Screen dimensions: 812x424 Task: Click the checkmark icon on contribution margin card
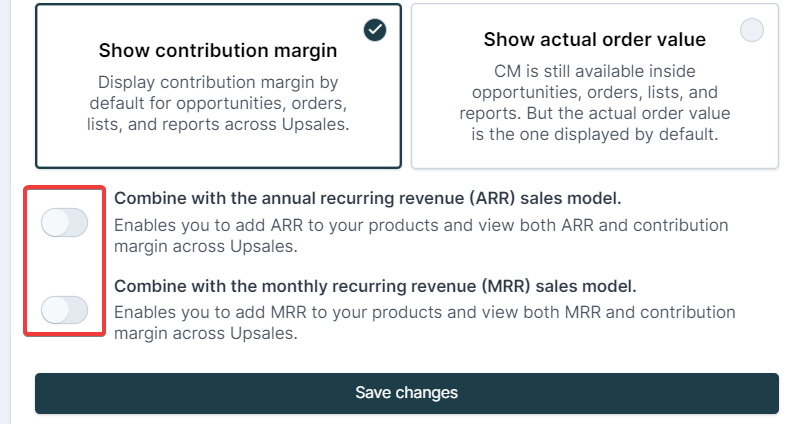375,30
